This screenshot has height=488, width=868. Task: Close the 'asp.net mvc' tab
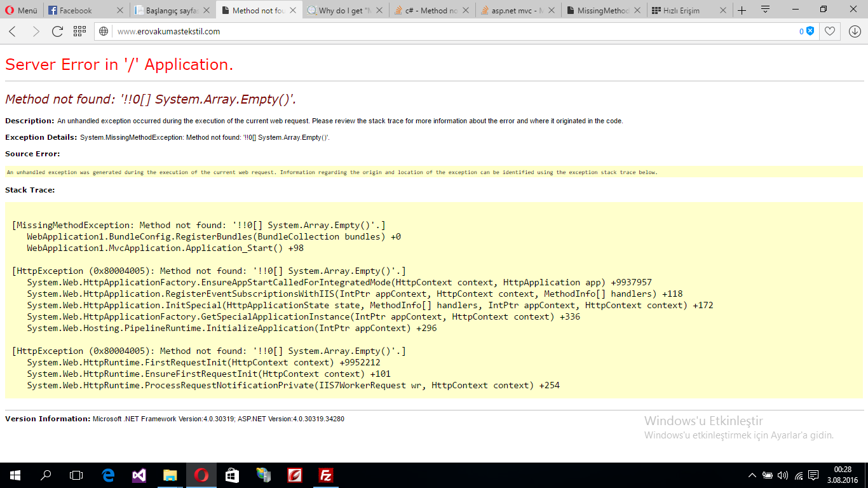click(550, 10)
